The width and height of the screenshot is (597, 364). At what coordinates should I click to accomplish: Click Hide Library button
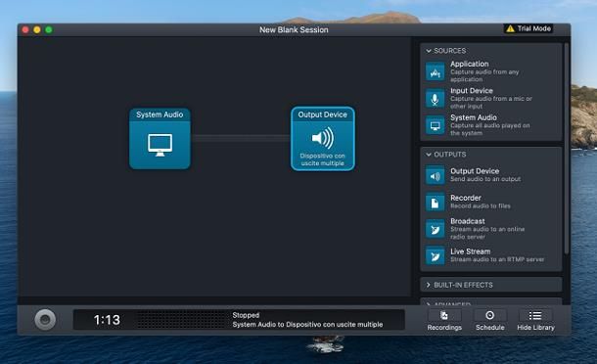[535, 320]
